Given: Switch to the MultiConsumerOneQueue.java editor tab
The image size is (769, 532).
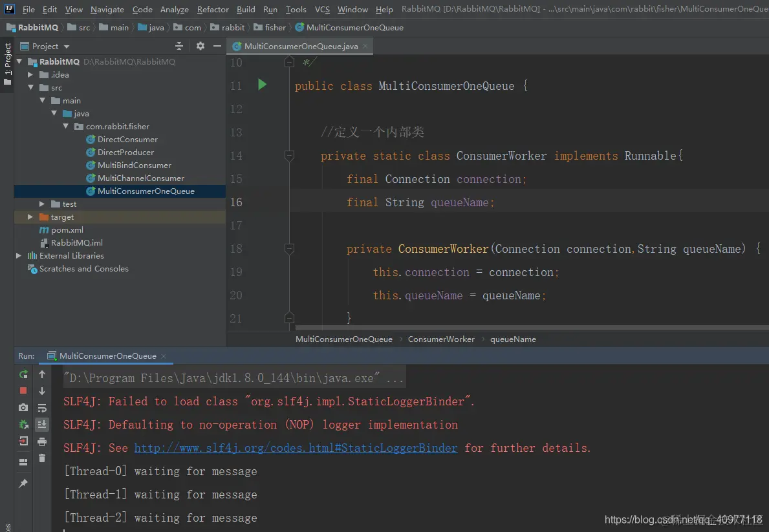Looking at the screenshot, I should click(x=301, y=47).
